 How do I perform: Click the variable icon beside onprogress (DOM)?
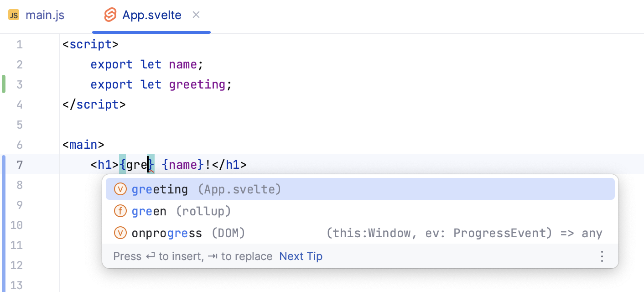(x=120, y=233)
